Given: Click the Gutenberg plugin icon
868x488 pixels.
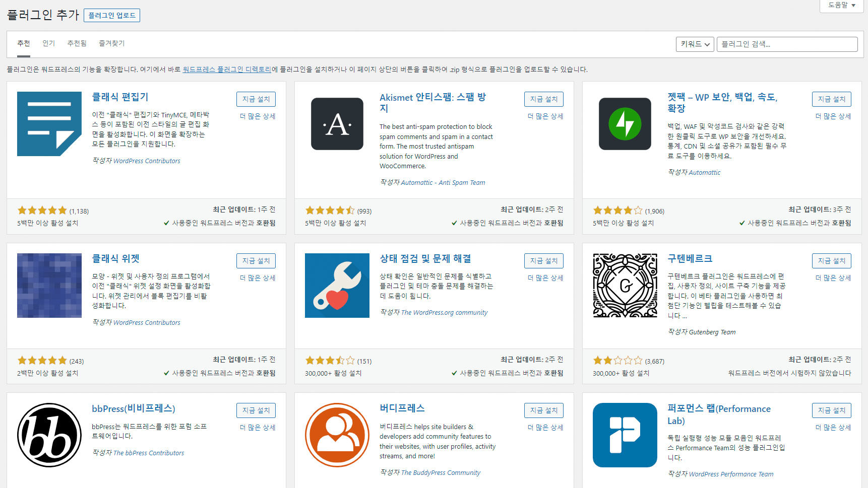Looking at the screenshot, I should (x=625, y=286).
